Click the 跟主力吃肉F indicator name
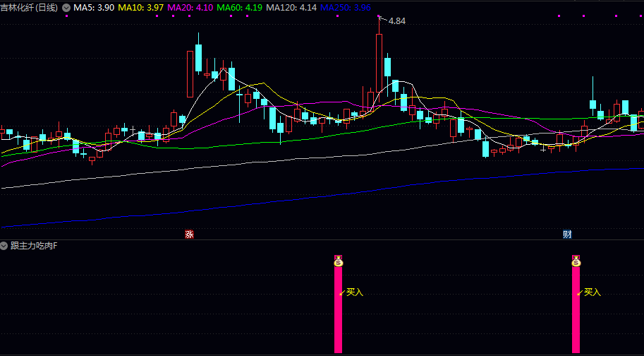Image resolution: width=644 pixels, height=356 pixels. pyautogui.click(x=34, y=246)
